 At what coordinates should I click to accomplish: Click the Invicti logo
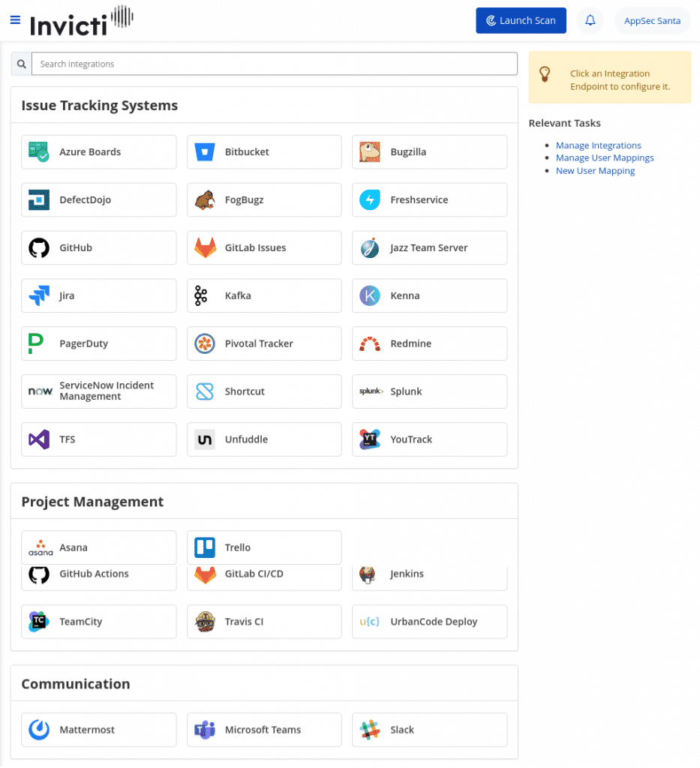(81, 21)
